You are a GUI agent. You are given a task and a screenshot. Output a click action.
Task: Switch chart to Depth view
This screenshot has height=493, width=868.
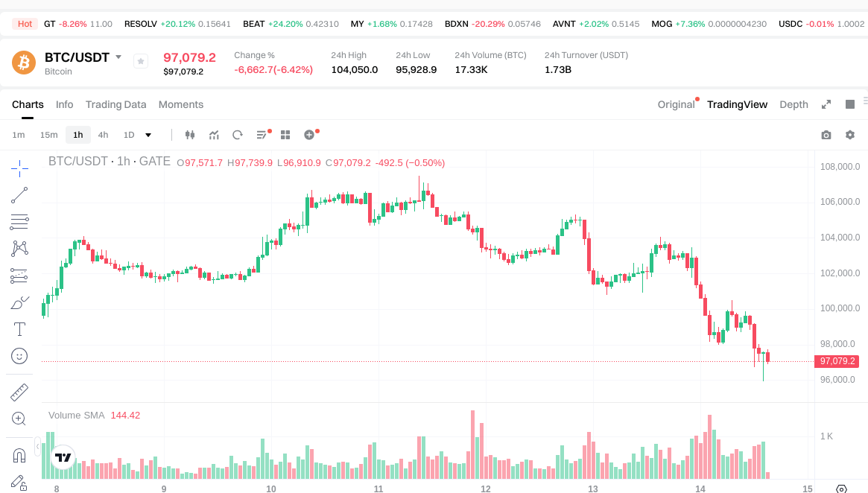point(793,104)
